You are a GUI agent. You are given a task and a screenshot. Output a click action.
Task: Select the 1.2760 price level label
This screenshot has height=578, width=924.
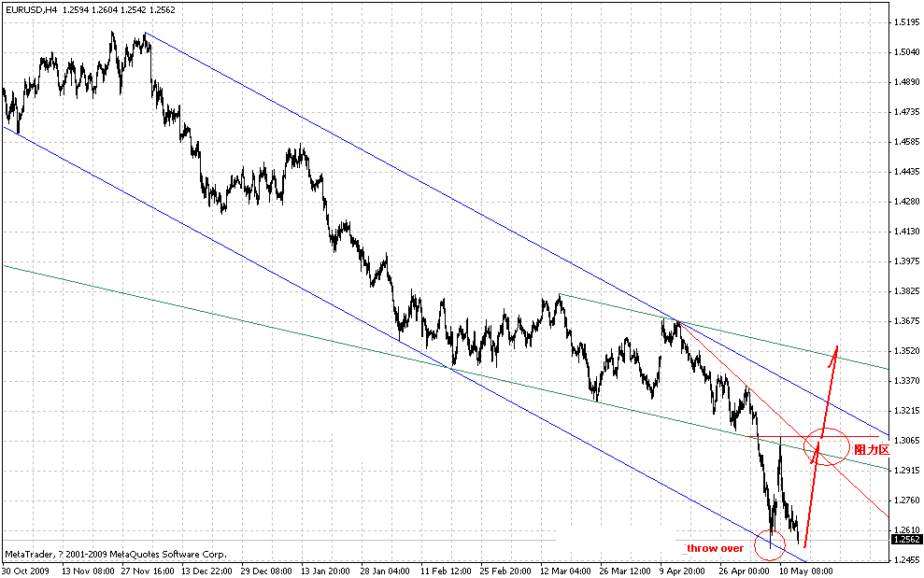point(907,500)
